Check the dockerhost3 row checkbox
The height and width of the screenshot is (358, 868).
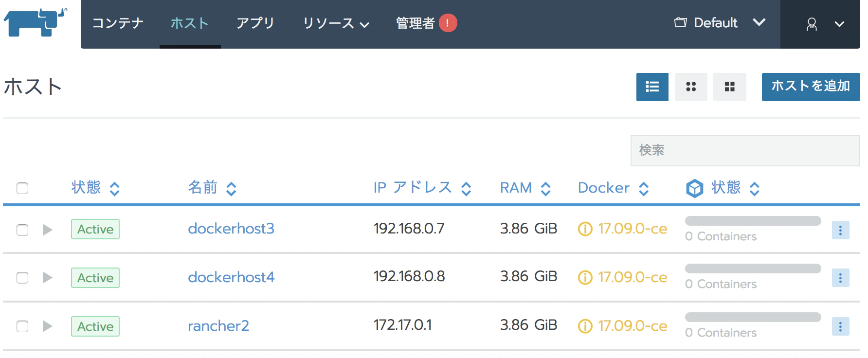(22, 230)
